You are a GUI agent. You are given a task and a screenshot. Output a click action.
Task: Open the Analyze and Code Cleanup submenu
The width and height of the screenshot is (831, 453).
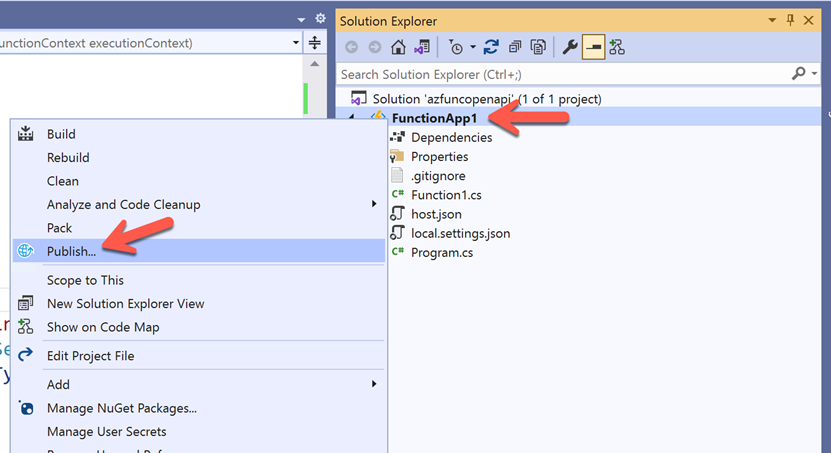199,204
